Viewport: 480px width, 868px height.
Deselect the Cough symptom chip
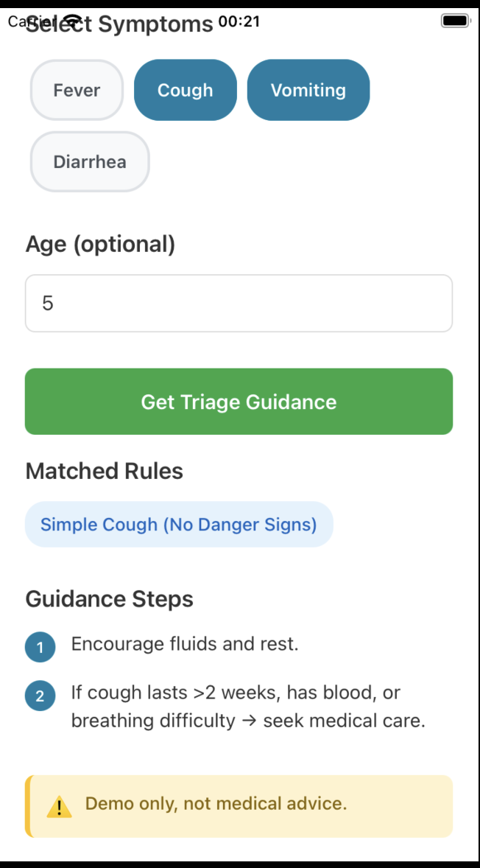coord(185,91)
